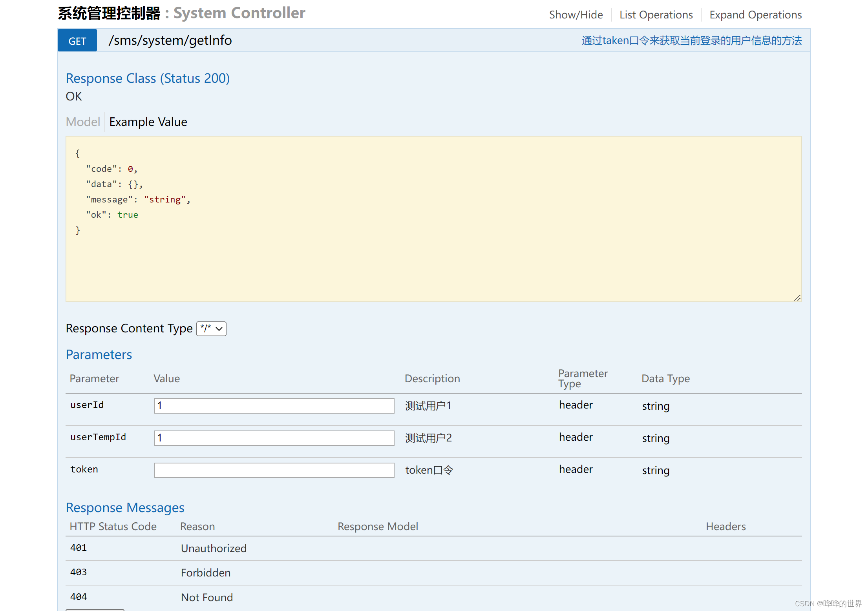Click the Response Class (Status 200) heading

[148, 78]
